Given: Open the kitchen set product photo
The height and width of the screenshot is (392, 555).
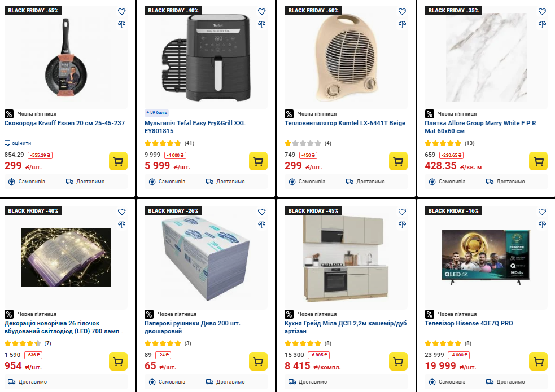Looking at the screenshot, I should (x=345, y=257).
